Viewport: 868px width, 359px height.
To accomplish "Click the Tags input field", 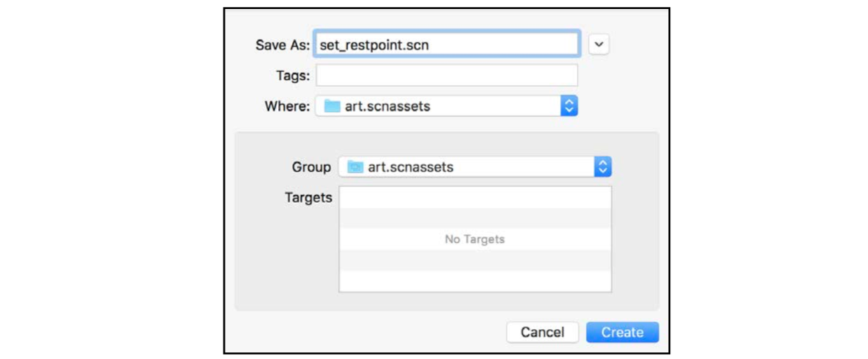I will point(447,75).
